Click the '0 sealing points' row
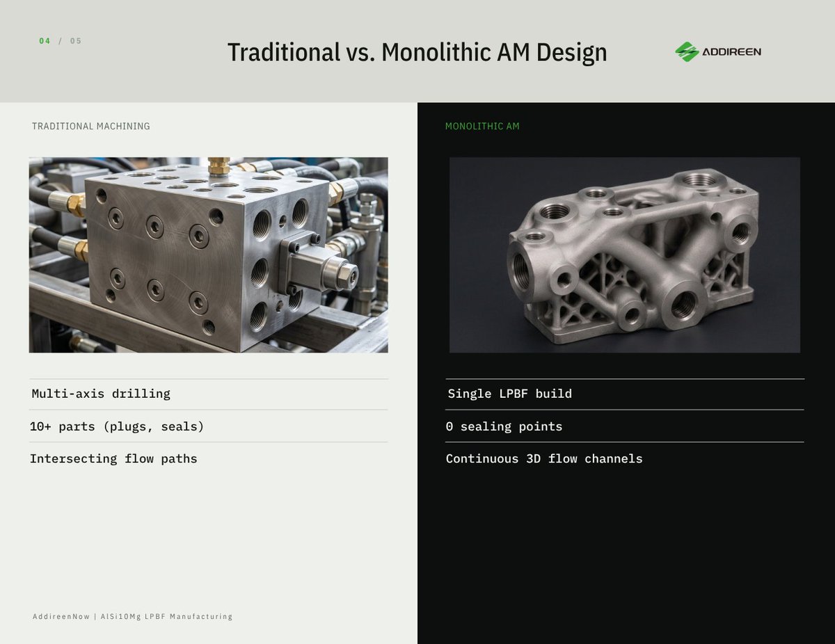The width and height of the screenshot is (835, 644). point(625,426)
